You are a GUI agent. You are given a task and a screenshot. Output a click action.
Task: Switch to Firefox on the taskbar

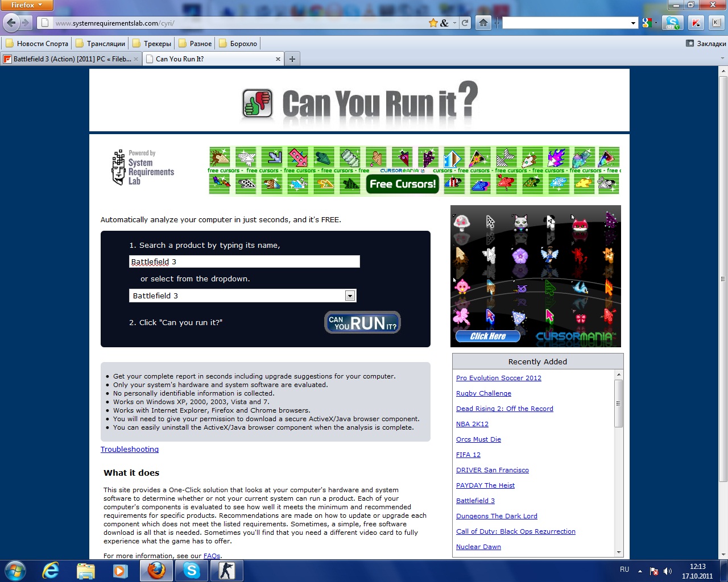(x=156, y=571)
